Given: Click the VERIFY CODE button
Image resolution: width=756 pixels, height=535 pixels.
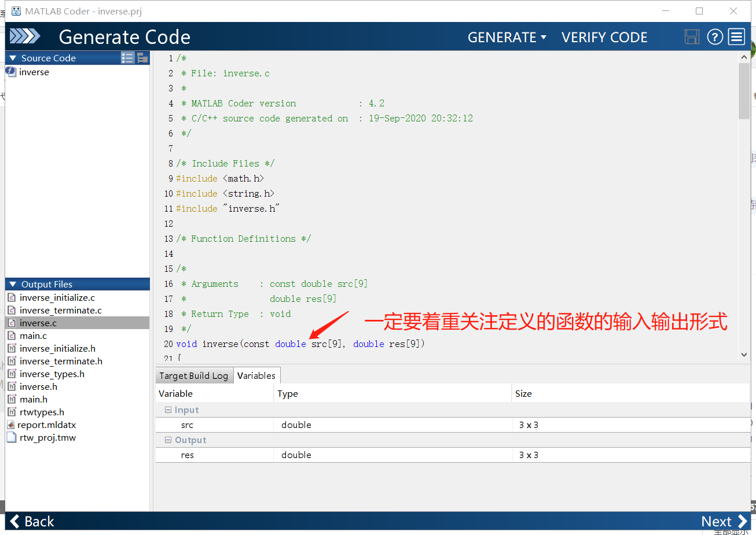Looking at the screenshot, I should point(604,37).
